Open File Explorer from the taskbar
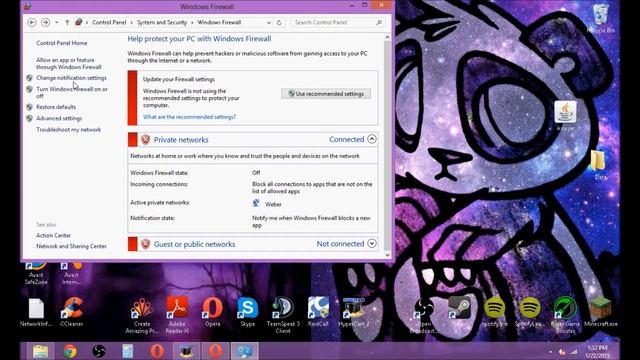 coord(40,351)
